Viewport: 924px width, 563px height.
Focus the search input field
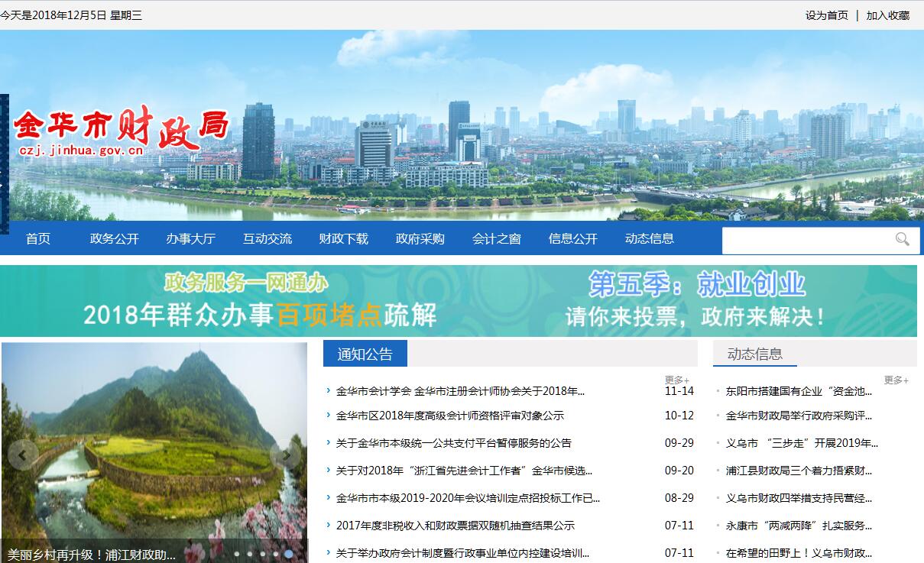point(806,240)
